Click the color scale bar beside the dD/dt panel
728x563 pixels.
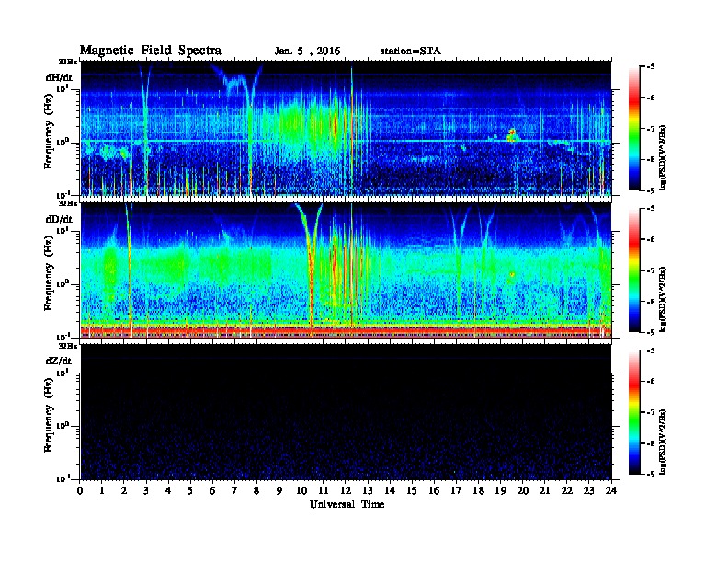pyautogui.click(x=633, y=270)
